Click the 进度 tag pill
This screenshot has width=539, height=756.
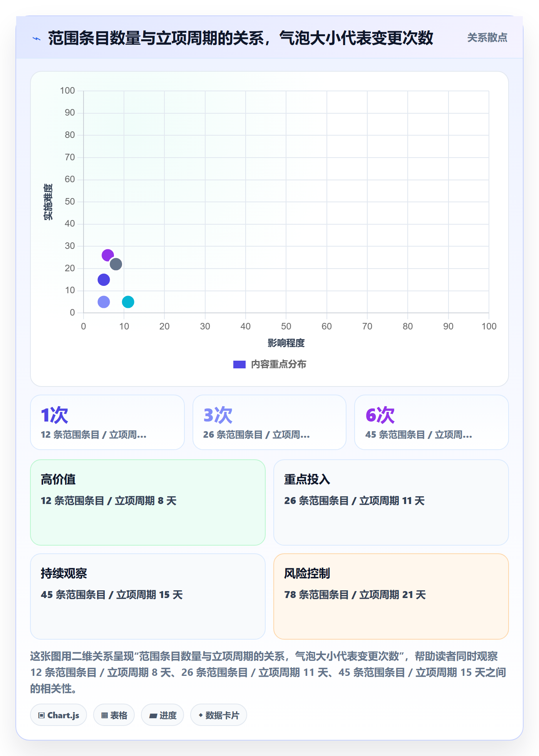162,715
